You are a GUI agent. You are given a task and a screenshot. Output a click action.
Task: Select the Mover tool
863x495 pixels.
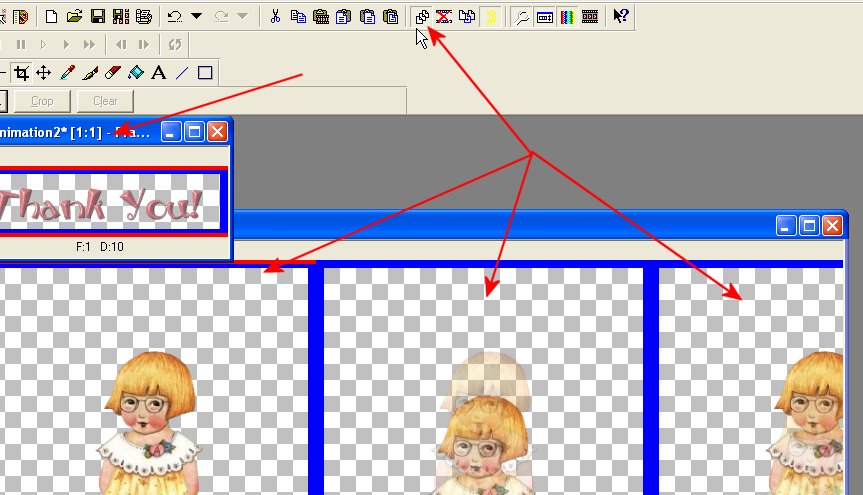(43, 73)
